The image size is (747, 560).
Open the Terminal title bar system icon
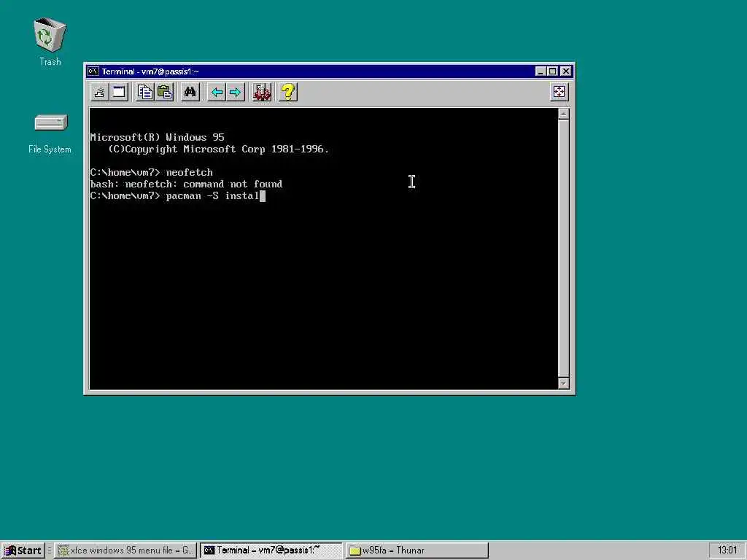click(93, 71)
